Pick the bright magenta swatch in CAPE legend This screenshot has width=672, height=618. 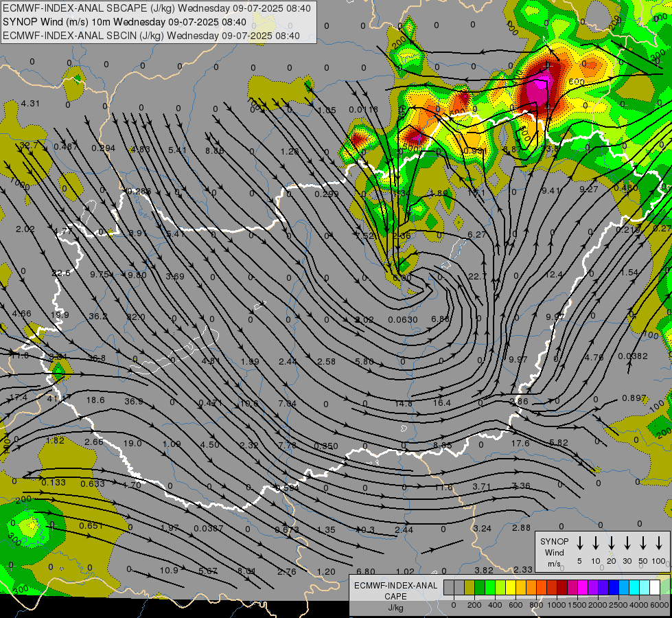tap(583, 587)
